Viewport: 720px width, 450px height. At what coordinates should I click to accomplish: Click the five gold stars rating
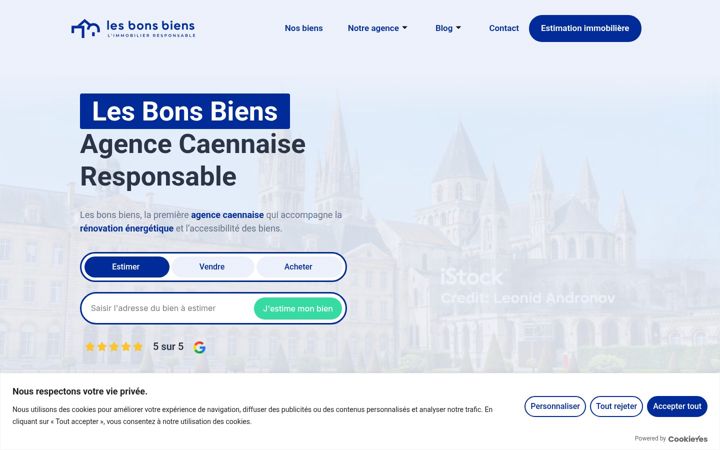tap(114, 347)
